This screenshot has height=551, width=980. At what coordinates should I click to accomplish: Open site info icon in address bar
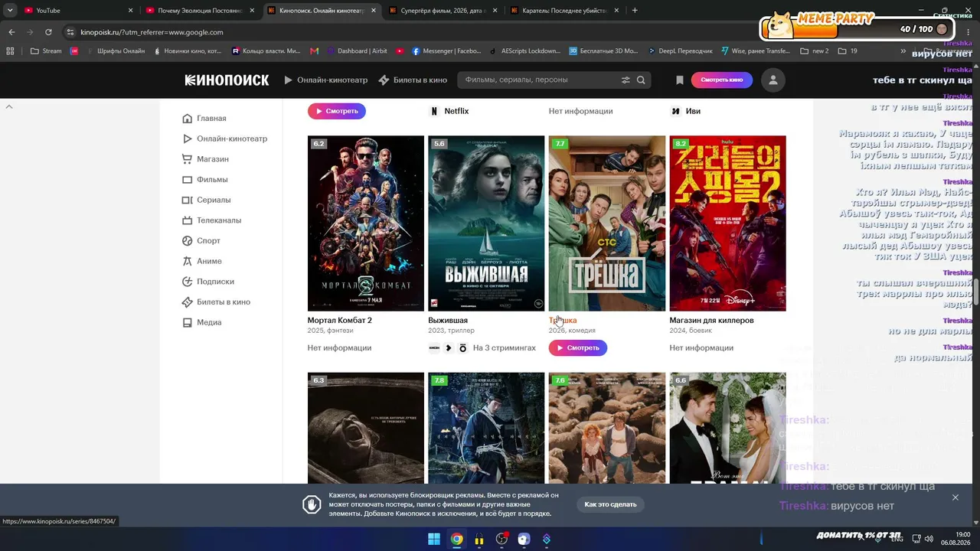70,32
